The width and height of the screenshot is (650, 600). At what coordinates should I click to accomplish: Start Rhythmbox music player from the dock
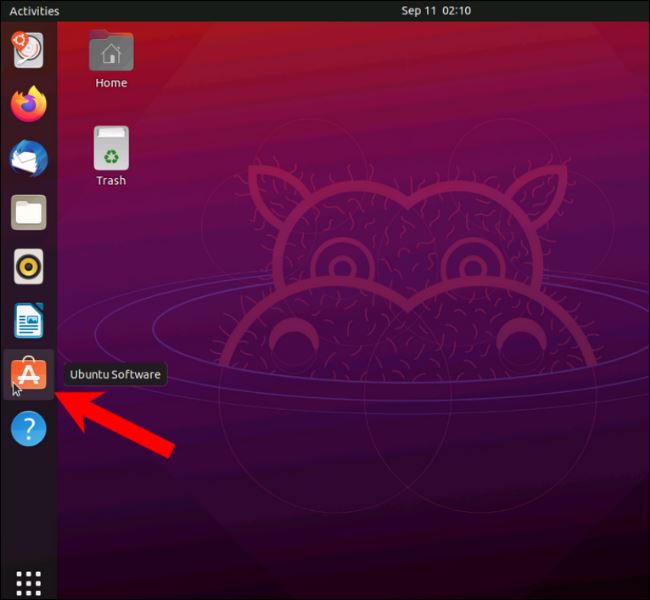point(28,267)
